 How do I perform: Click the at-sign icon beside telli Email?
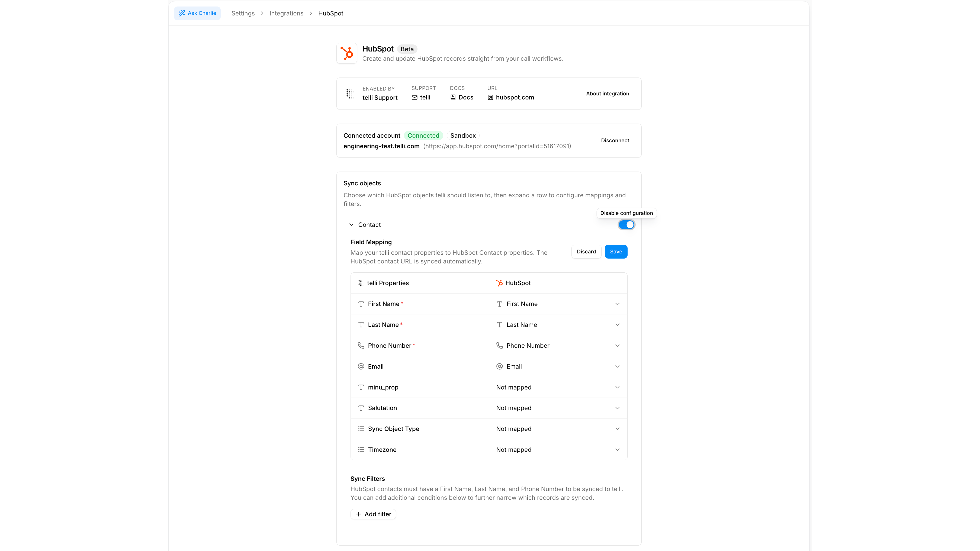point(361,367)
